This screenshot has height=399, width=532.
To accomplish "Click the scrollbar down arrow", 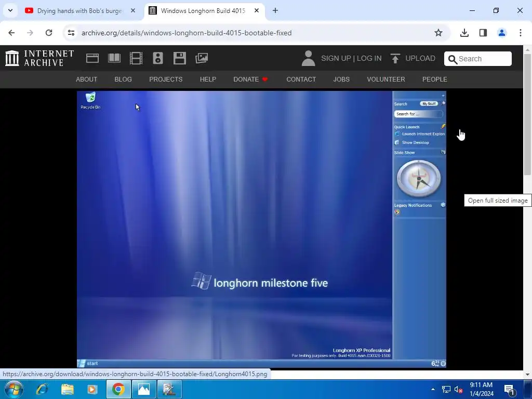I will pyautogui.click(x=527, y=375).
